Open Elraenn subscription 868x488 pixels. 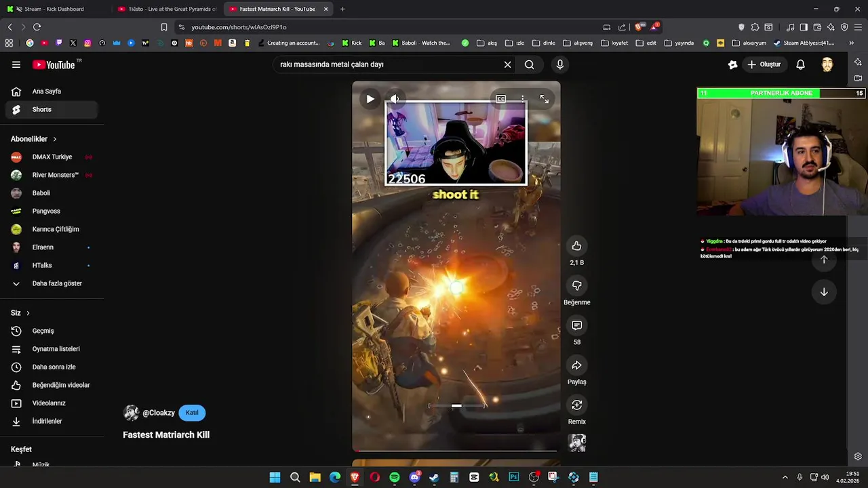coord(52,247)
